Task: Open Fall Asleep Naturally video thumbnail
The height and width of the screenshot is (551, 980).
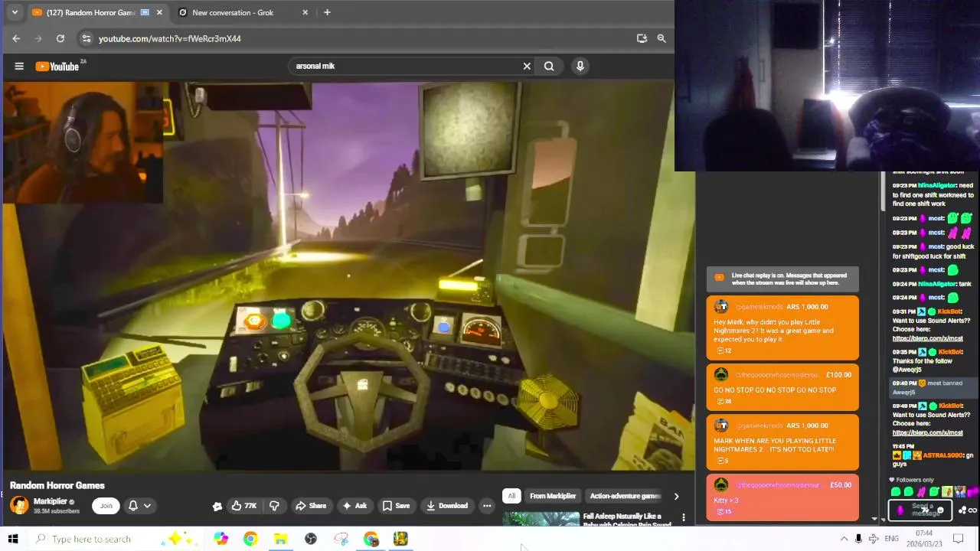Action: tap(541, 519)
